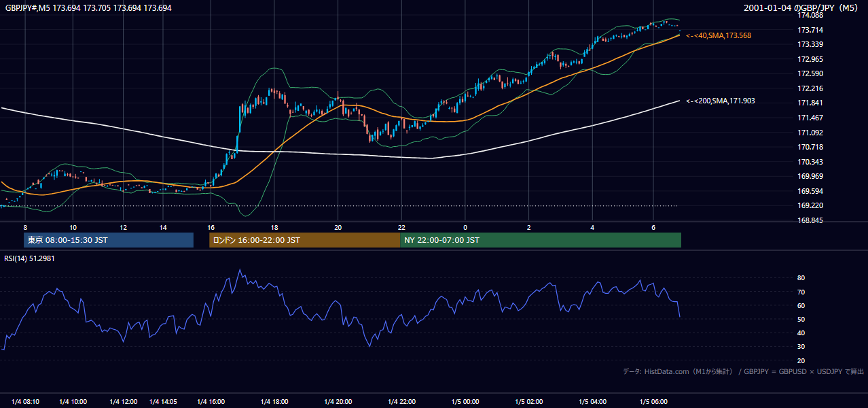
Task: Click hour tick 12 under price chart
Action: point(123,227)
